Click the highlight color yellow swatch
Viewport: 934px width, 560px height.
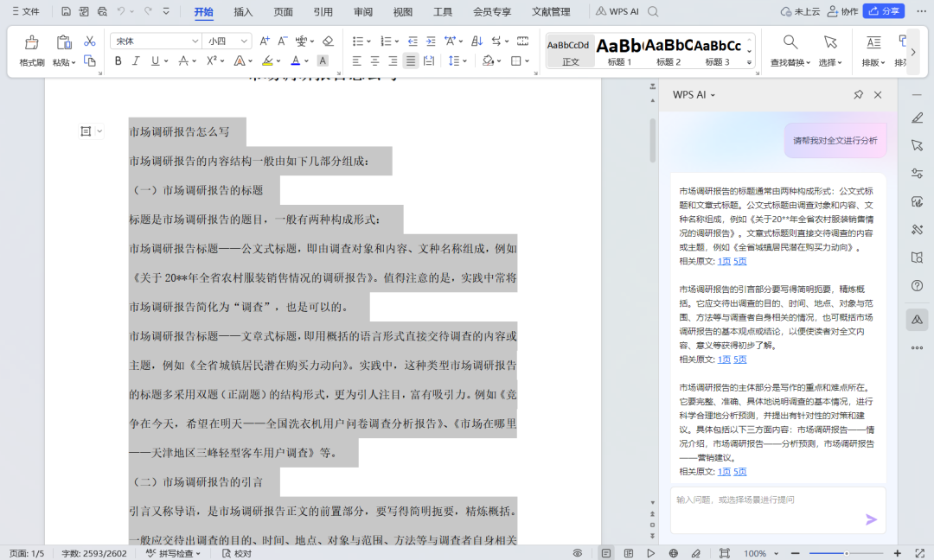click(267, 60)
